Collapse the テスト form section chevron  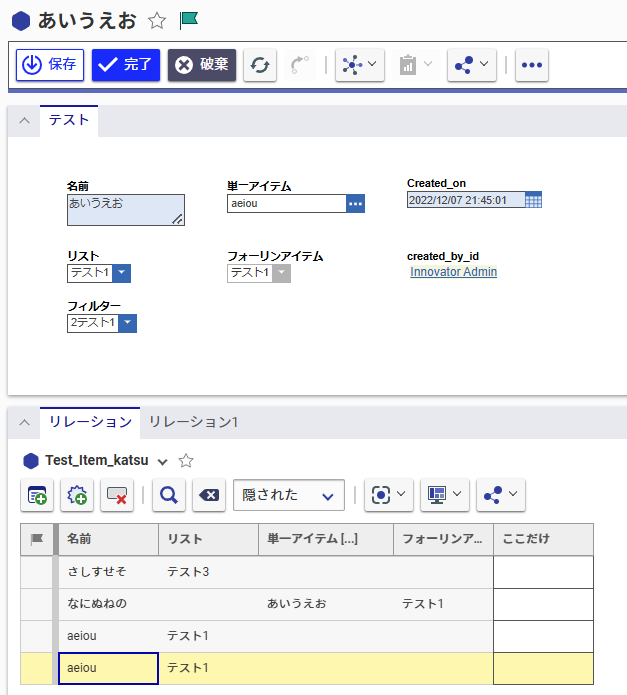(24, 121)
